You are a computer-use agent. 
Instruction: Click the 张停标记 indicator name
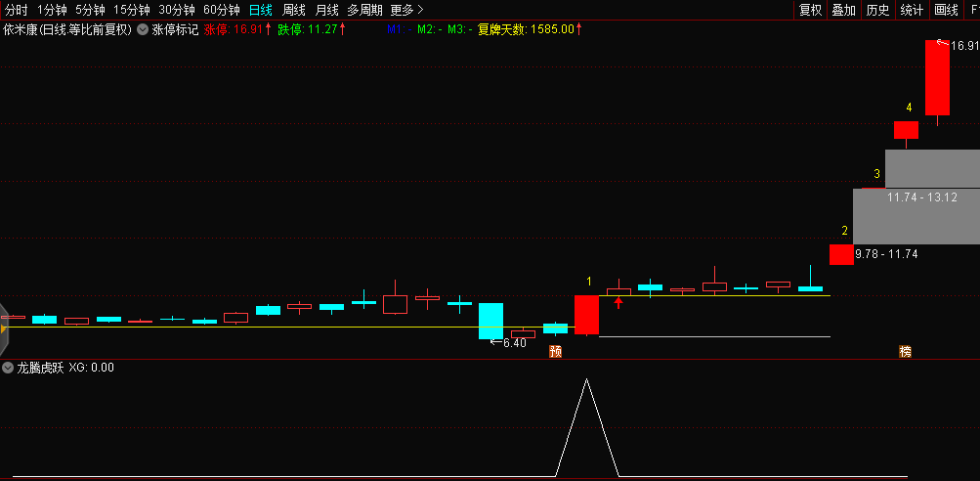pos(175,28)
